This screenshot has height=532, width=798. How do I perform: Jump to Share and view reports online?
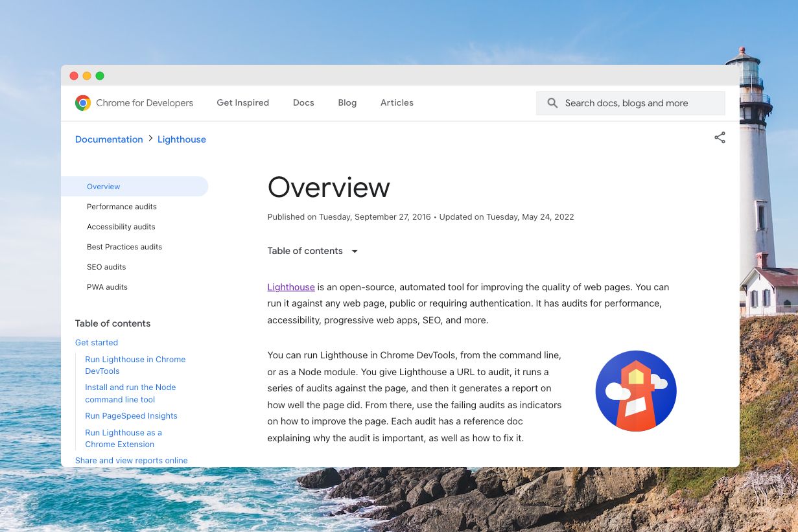click(x=132, y=461)
